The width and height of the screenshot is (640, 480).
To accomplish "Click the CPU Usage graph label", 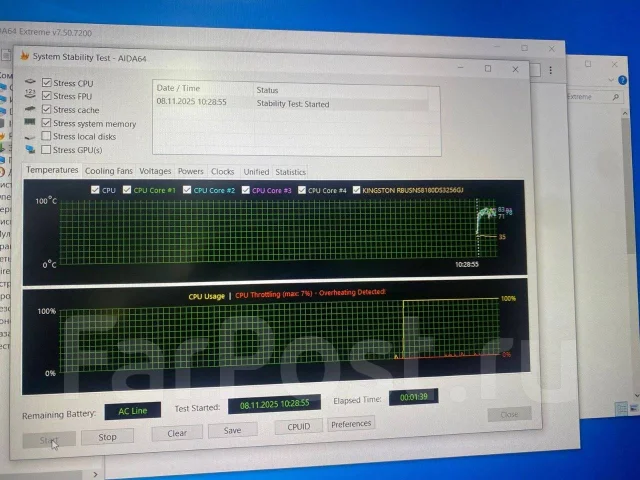I will [x=207, y=296].
